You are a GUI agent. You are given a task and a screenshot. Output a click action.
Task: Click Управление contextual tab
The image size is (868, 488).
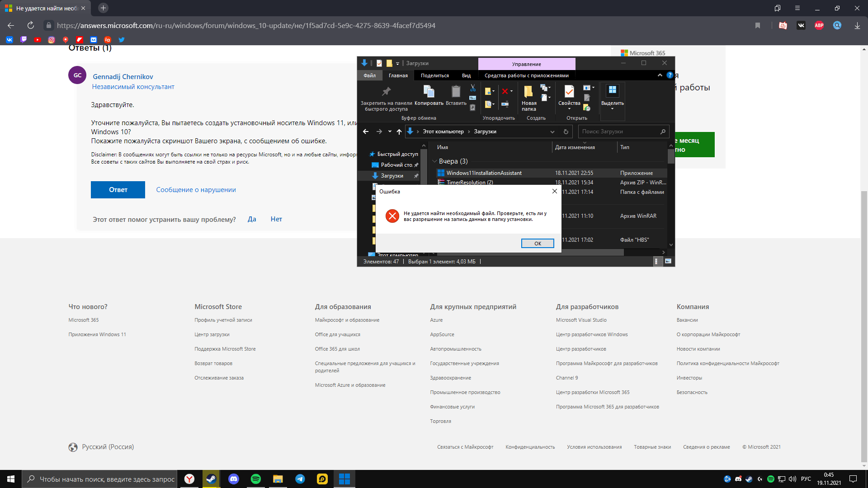coord(526,64)
